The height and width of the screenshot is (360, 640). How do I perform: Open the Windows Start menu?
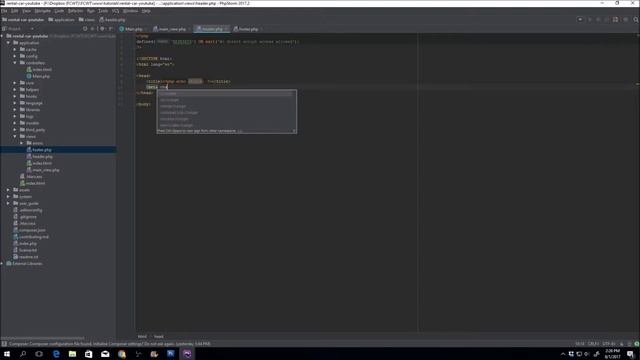tap(7, 354)
